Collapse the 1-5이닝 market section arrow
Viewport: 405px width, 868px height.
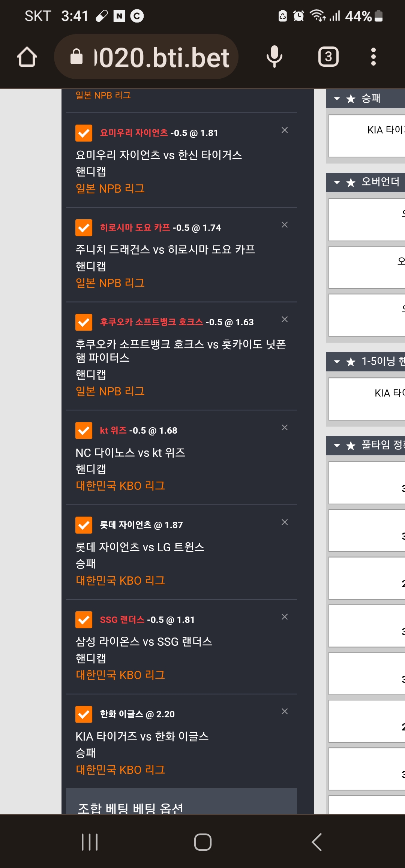pos(337,362)
